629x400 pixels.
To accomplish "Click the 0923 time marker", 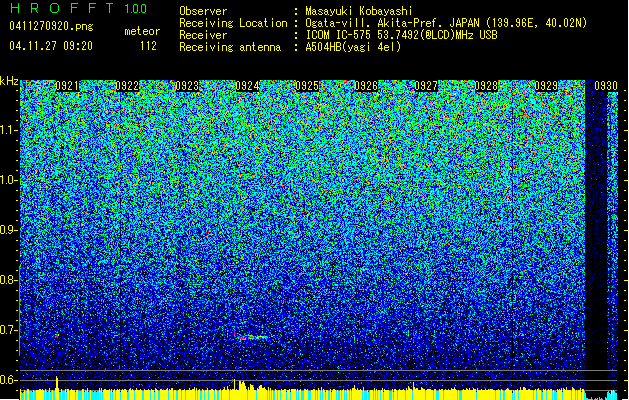I will [x=187, y=86].
